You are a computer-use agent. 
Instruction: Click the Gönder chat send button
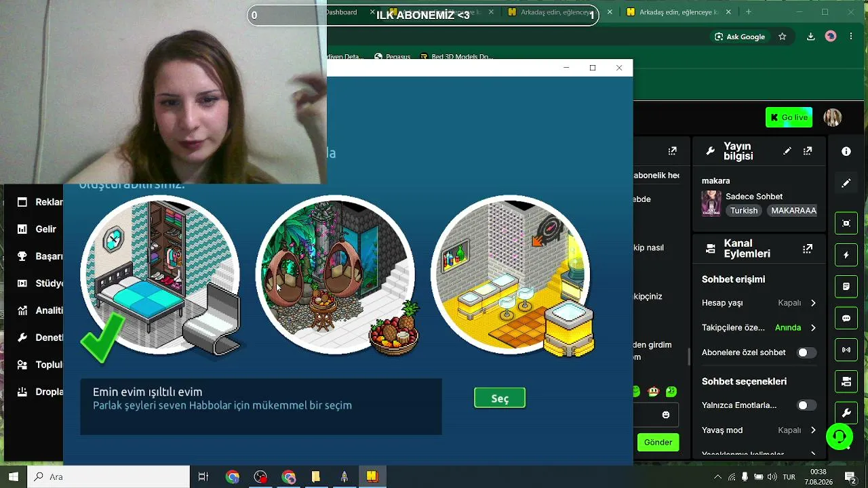click(x=658, y=442)
